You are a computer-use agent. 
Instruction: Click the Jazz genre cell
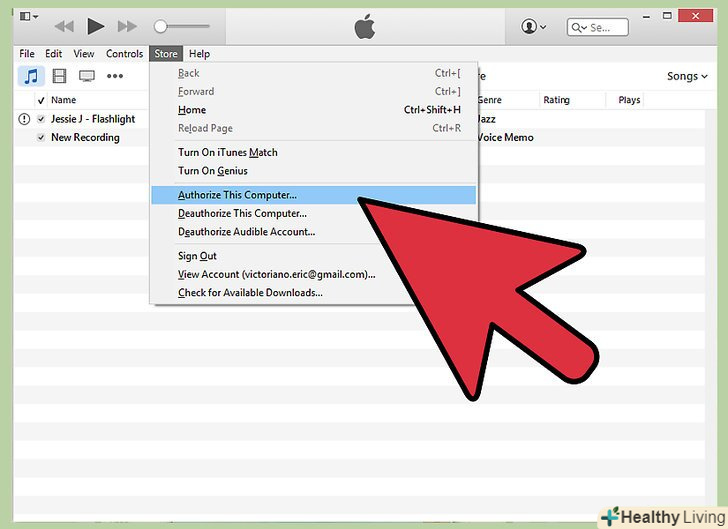pyautogui.click(x=487, y=119)
